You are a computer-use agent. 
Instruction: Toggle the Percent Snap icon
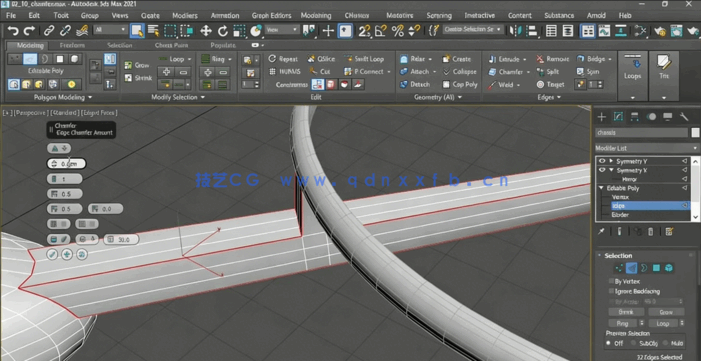(x=397, y=31)
